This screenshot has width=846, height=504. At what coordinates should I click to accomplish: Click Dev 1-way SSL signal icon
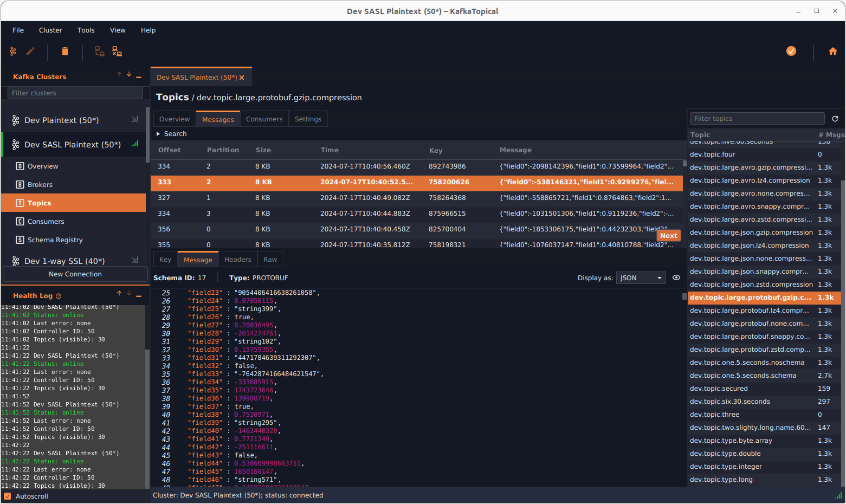pyautogui.click(x=135, y=260)
